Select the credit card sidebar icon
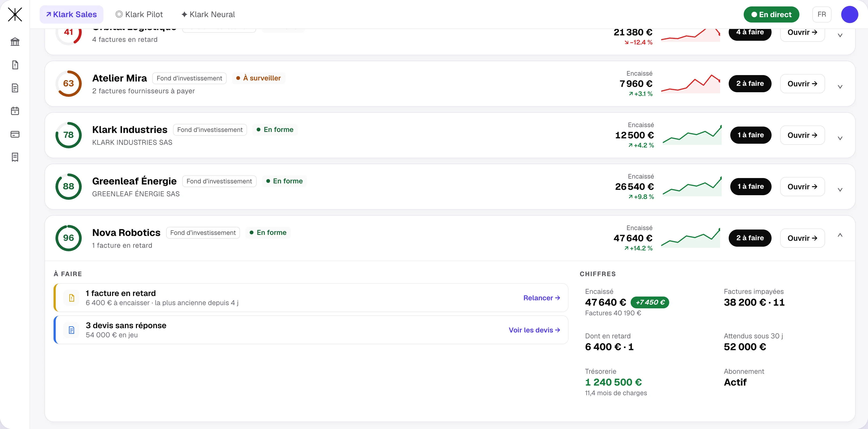868x429 pixels. 15,134
